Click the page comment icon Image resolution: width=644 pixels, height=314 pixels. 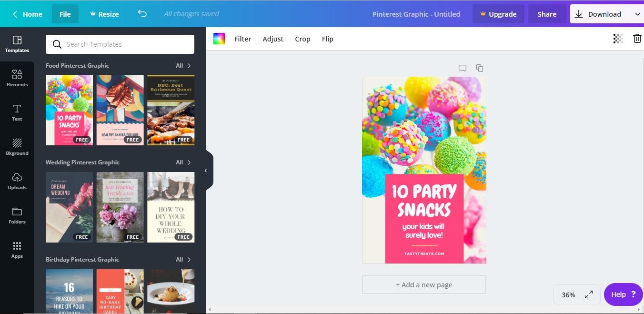pyautogui.click(x=462, y=68)
